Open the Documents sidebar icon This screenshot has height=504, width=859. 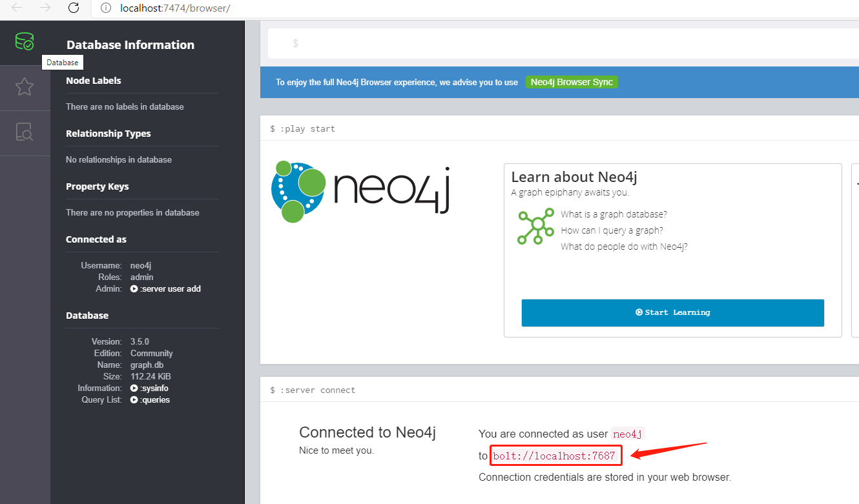[25, 132]
